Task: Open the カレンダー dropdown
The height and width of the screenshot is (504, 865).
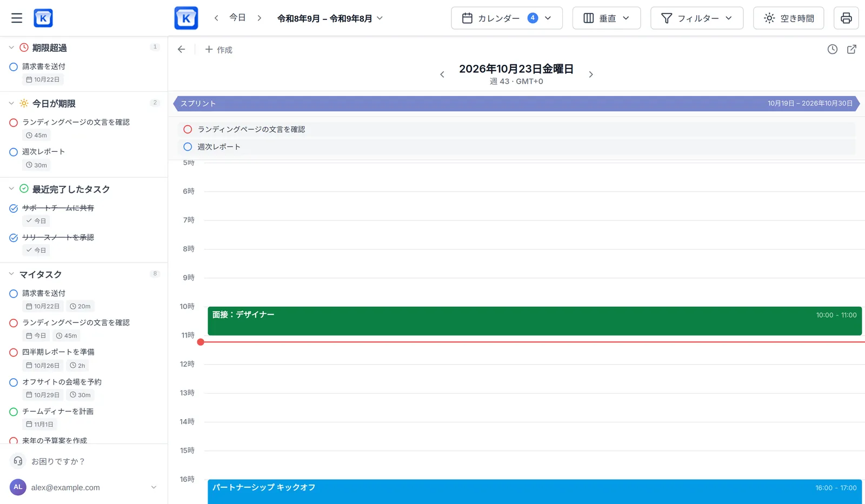Action: click(x=507, y=18)
